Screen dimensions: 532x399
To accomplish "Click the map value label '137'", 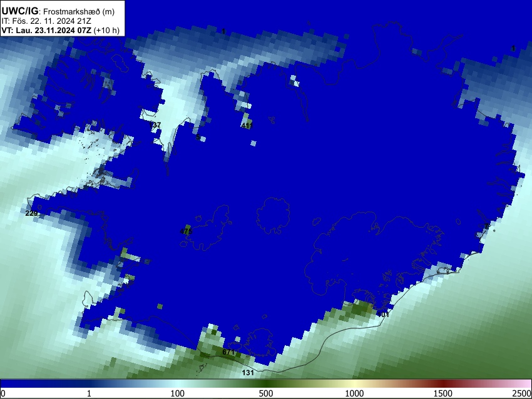I will click(x=155, y=125).
